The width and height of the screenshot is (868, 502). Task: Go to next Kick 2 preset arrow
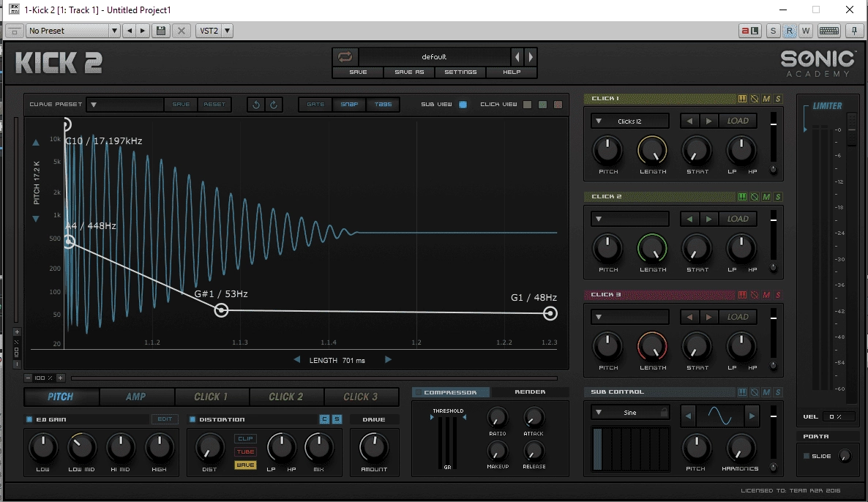(531, 56)
